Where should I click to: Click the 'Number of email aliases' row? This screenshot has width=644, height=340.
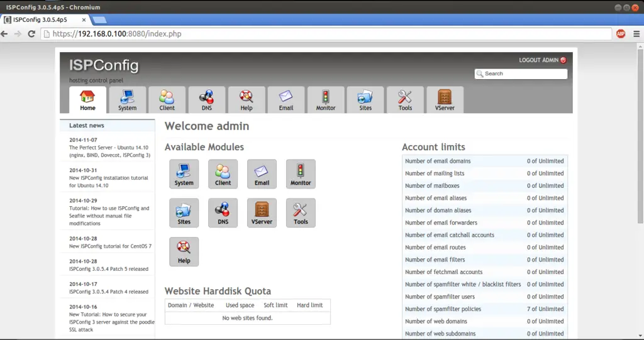485,198
